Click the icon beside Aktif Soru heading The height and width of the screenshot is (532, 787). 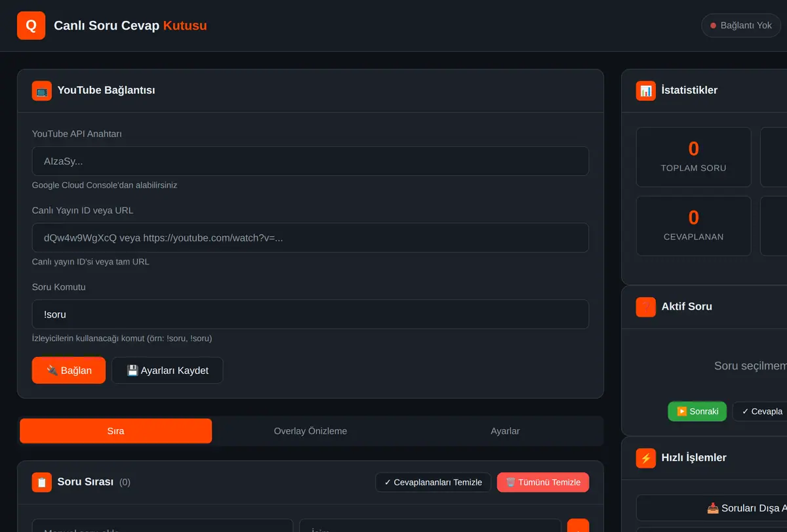(x=646, y=306)
